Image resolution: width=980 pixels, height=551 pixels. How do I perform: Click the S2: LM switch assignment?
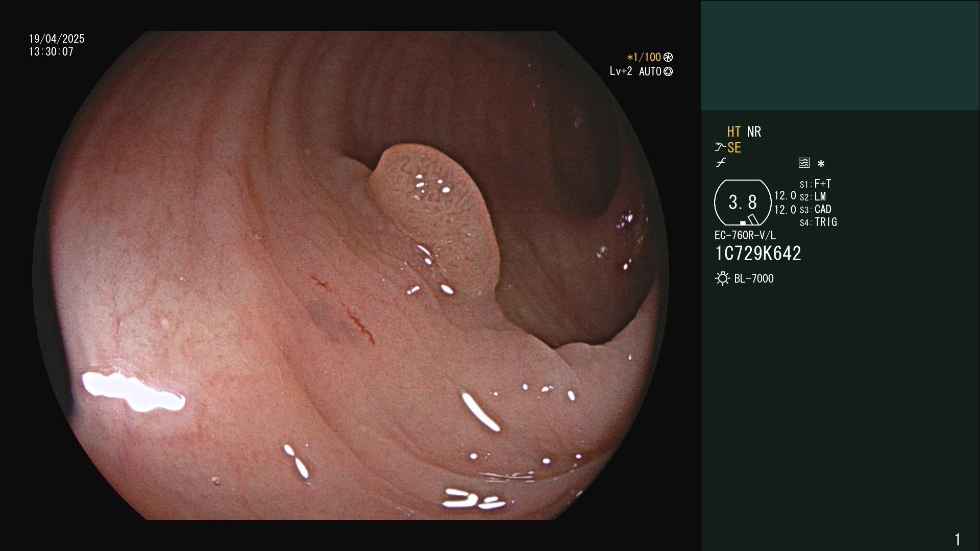813,197
